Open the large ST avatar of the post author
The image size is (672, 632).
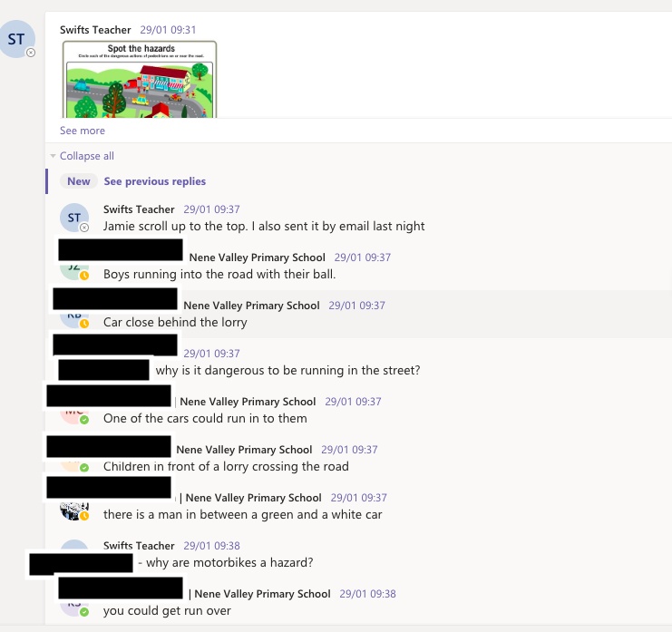17,39
